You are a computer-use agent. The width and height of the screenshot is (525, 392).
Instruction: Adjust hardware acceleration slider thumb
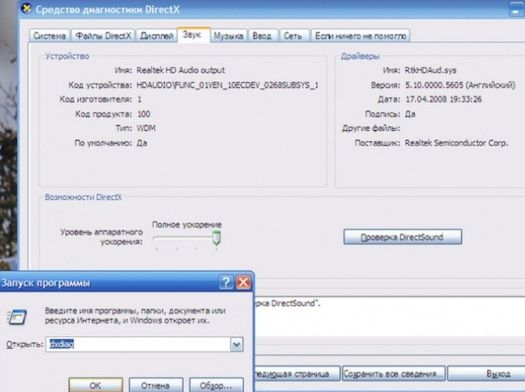coord(217,237)
